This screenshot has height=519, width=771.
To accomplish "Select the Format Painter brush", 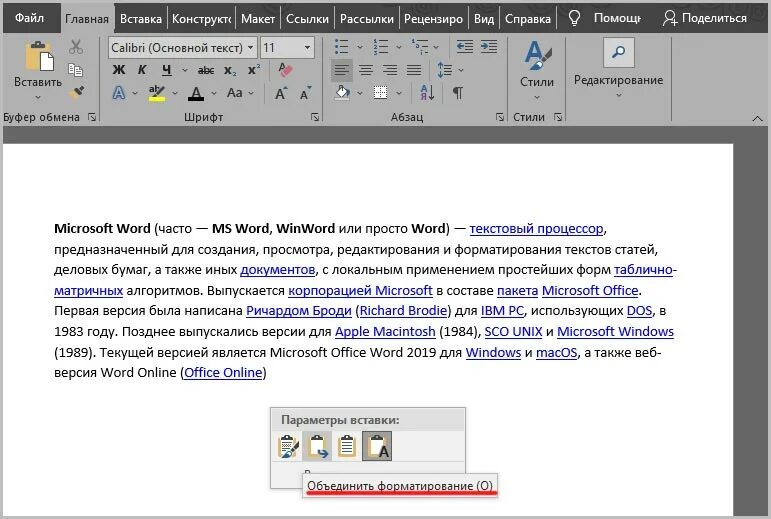I will [x=76, y=92].
